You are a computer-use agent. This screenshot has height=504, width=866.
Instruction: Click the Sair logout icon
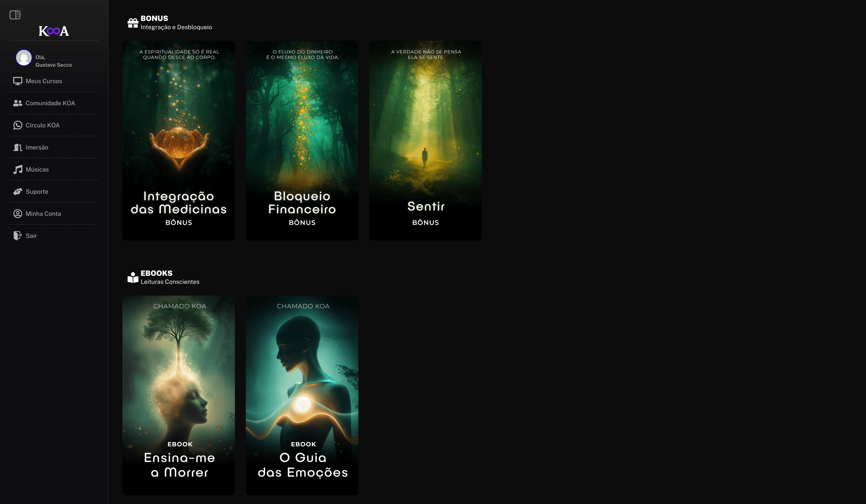pyautogui.click(x=18, y=236)
